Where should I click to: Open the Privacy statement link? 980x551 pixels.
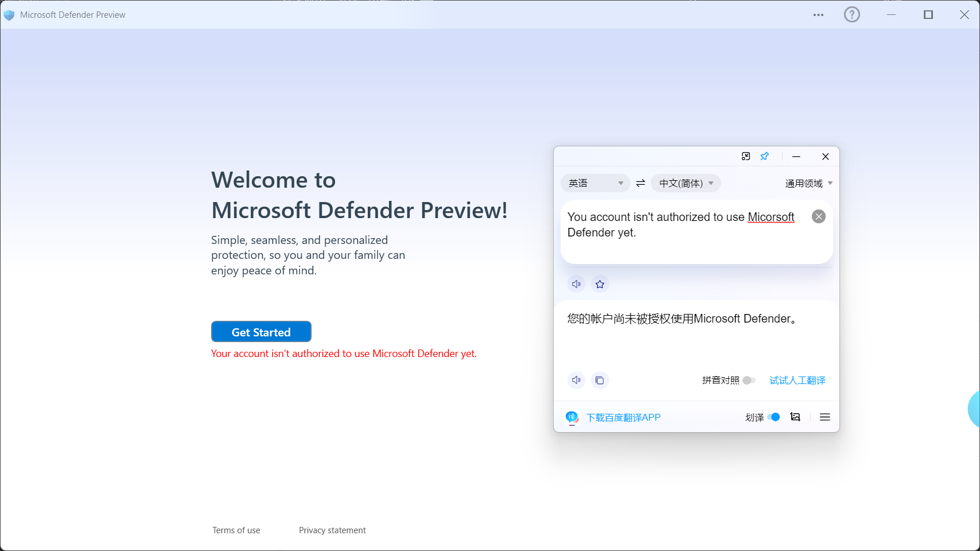point(332,530)
